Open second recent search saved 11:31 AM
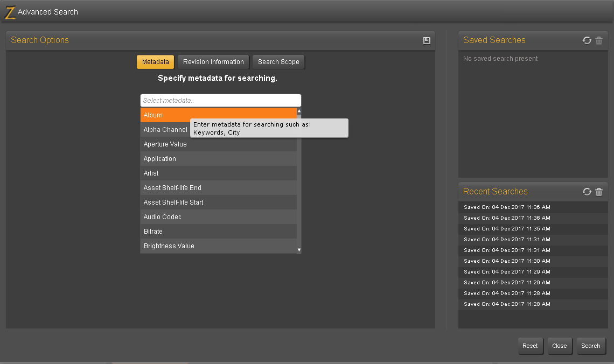 pos(533,250)
